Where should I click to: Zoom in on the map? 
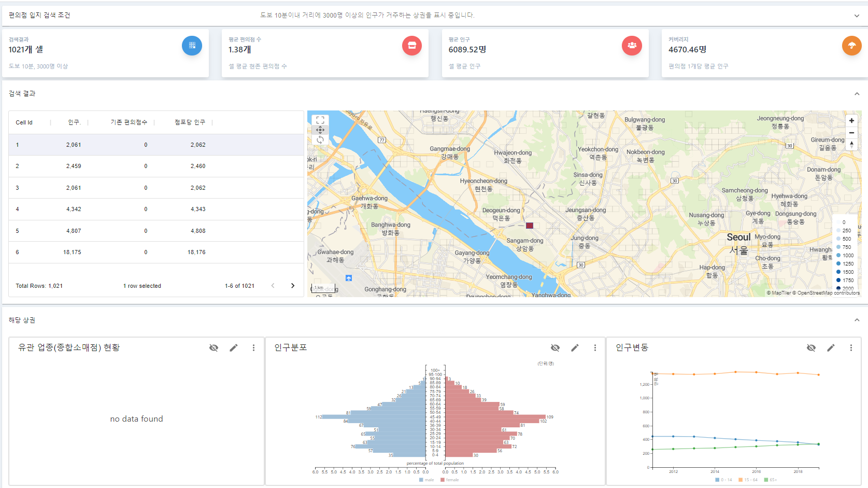(x=851, y=120)
